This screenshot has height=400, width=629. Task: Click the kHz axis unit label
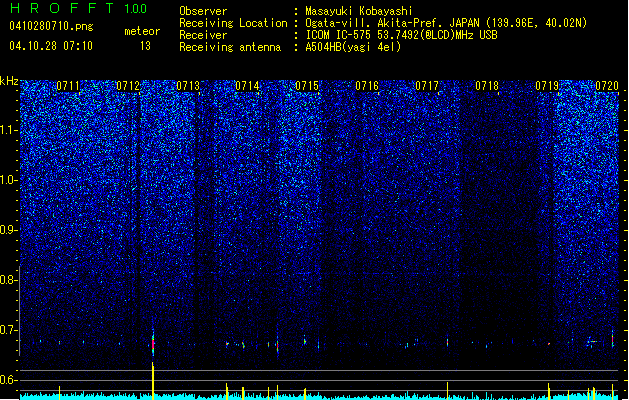coord(9,81)
